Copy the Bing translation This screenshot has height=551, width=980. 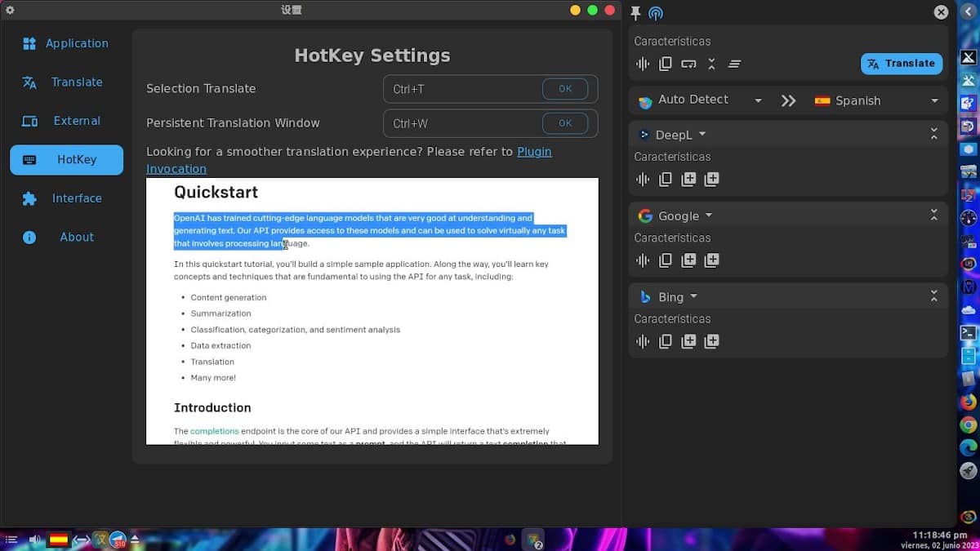[x=666, y=342]
